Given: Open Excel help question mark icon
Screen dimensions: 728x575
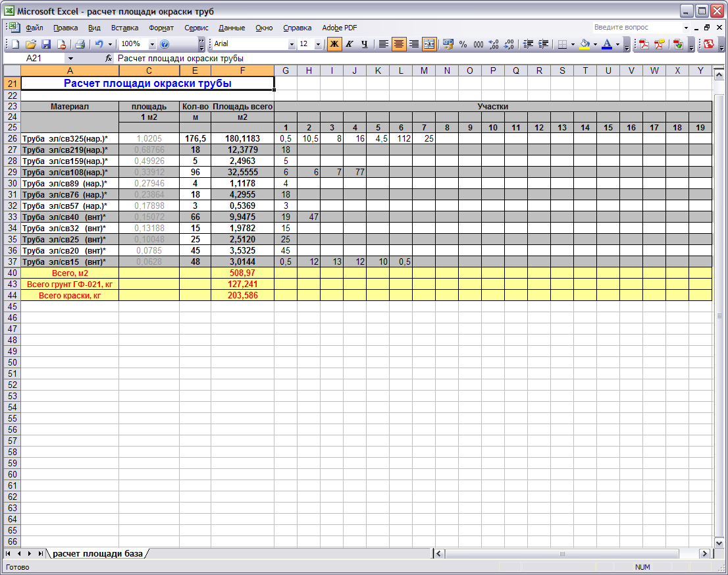Looking at the screenshot, I should click(165, 44).
